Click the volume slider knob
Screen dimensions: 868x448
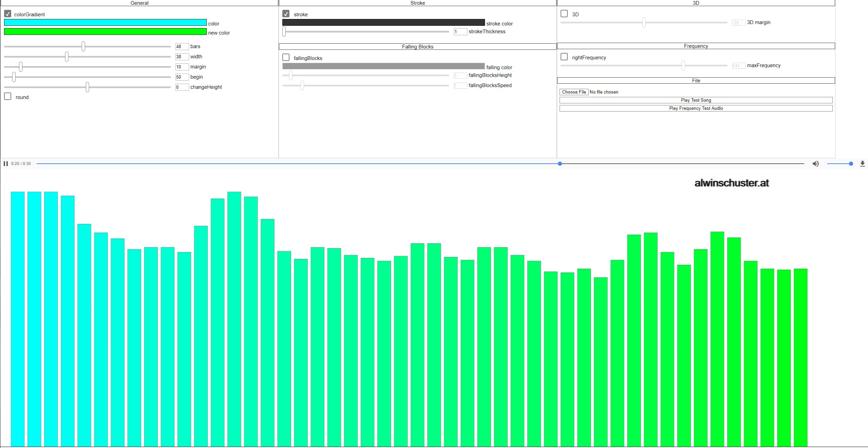[851, 164]
